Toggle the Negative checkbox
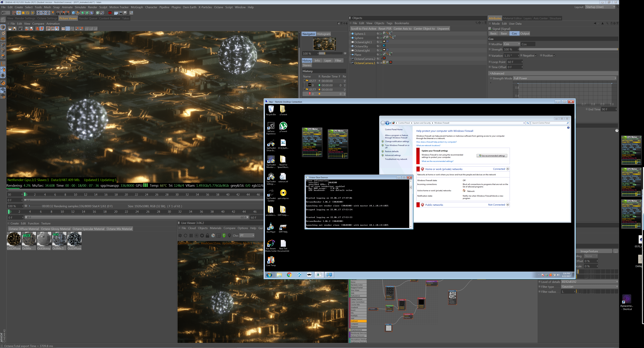644x348 pixels. tap(536, 55)
